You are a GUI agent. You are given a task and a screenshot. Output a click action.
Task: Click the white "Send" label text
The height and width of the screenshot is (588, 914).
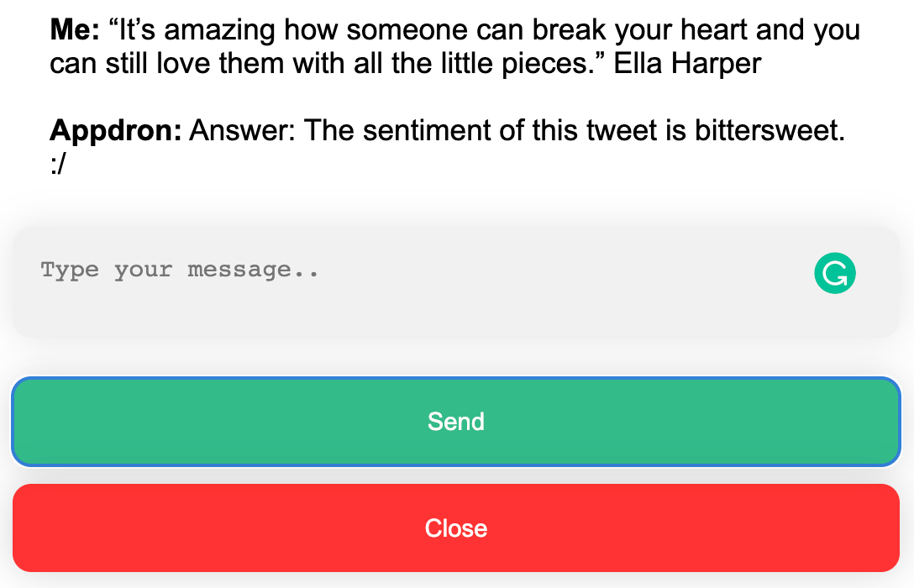pyautogui.click(x=456, y=422)
